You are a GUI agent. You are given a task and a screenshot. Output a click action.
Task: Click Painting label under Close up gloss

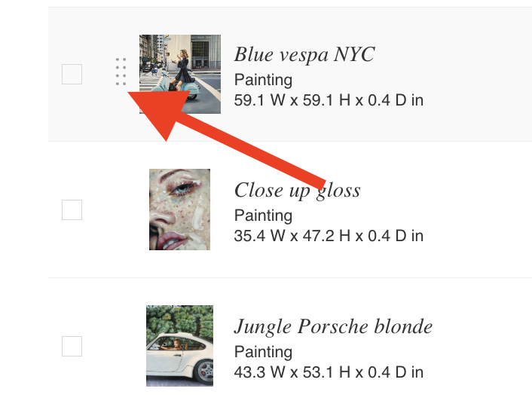[263, 216]
